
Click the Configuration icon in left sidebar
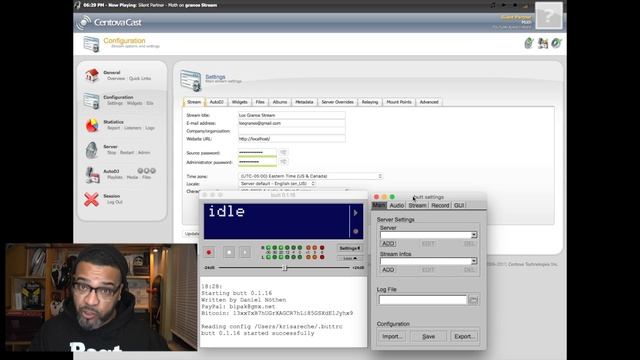point(91,100)
